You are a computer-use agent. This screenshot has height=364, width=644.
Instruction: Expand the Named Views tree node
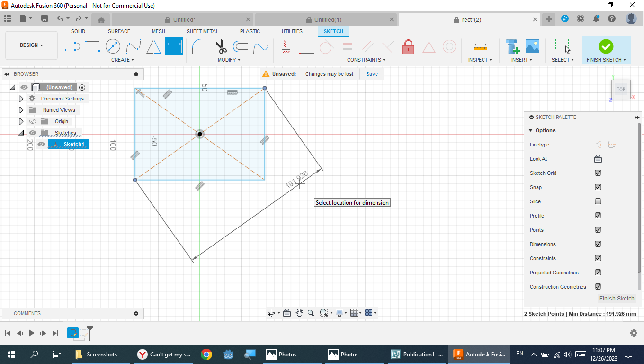(x=21, y=110)
